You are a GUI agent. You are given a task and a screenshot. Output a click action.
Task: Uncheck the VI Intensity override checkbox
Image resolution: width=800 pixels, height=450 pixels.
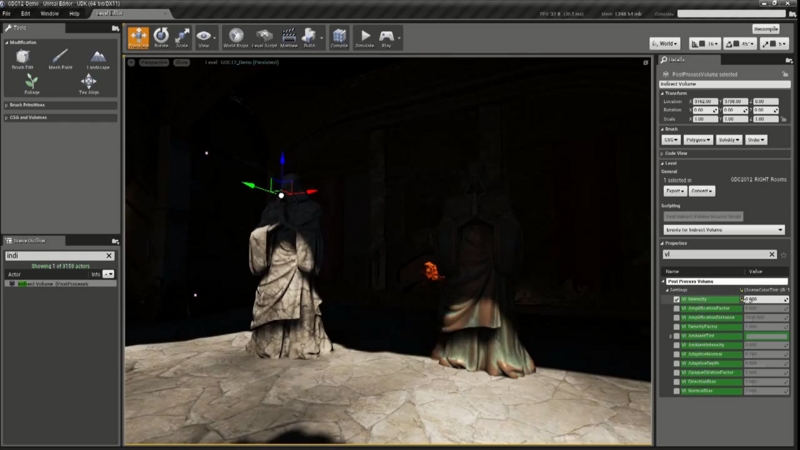tap(677, 299)
